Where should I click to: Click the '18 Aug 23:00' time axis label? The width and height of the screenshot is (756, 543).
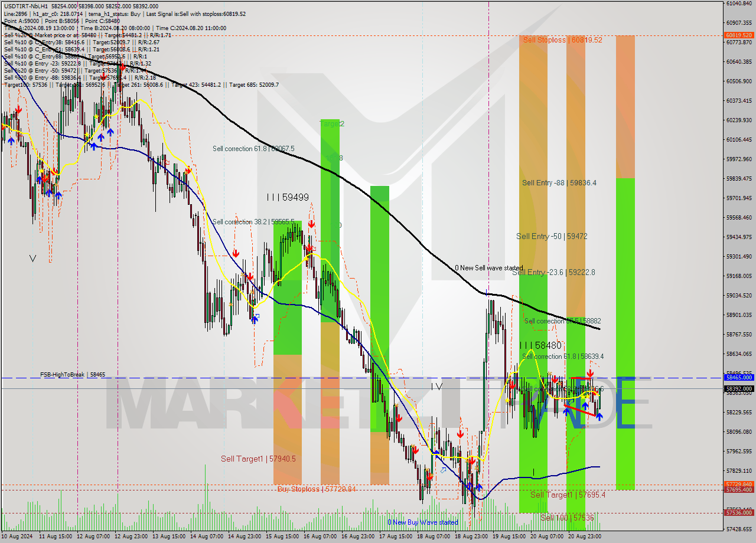pos(472,537)
